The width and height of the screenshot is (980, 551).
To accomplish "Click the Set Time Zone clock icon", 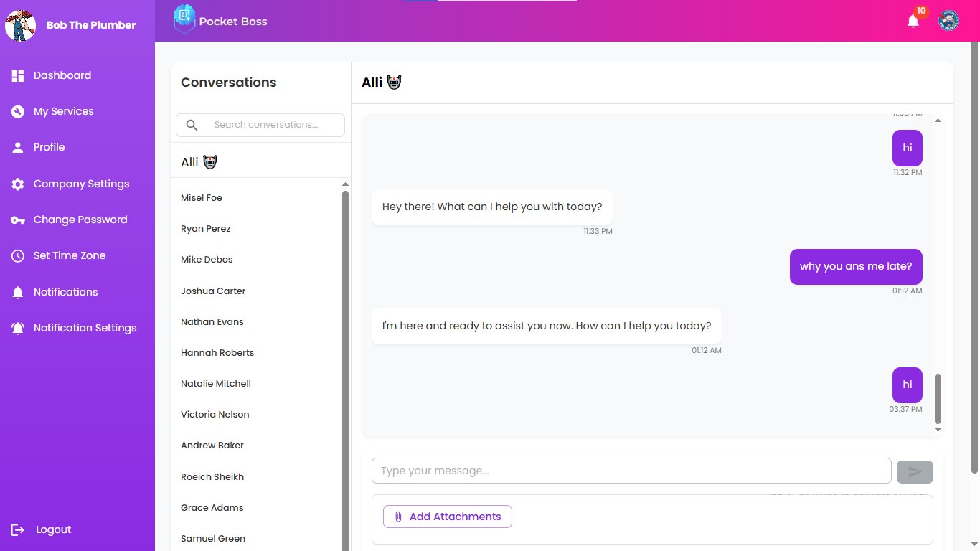I will pyautogui.click(x=18, y=256).
